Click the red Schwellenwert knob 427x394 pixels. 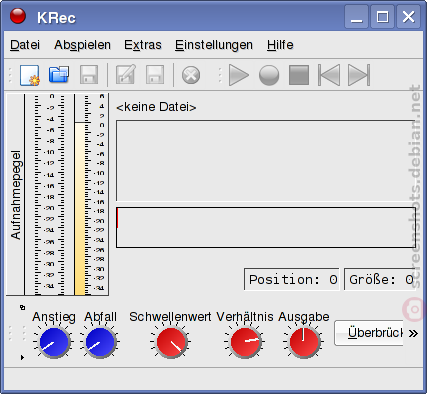[x=171, y=342]
